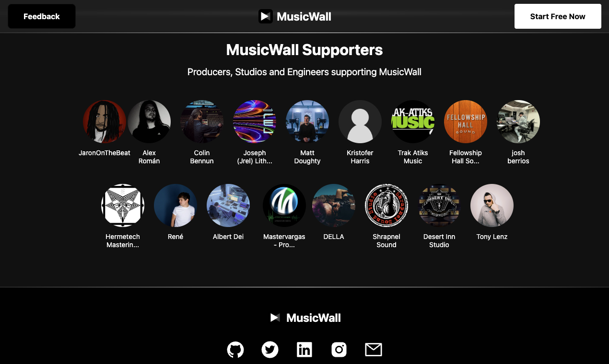Open the LinkedIn icon in footer
609x364 pixels.
point(304,350)
